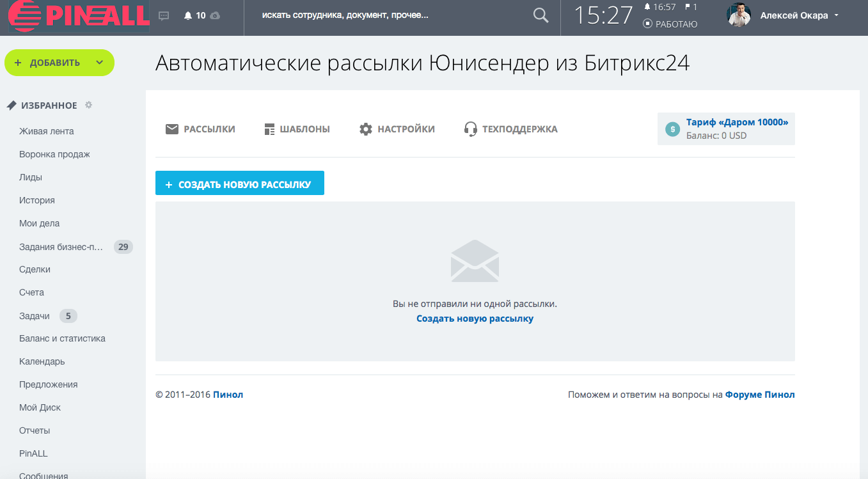Image resolution: width=868 pixels, height=479 pixels.
Task: Click the large open envelope placeholder
Action: pos(475,261)
